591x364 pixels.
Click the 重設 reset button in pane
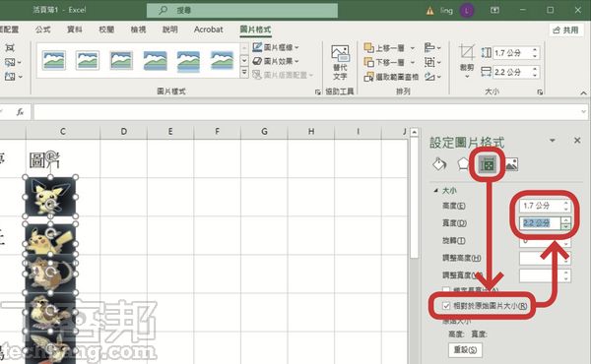coord(465,349)
